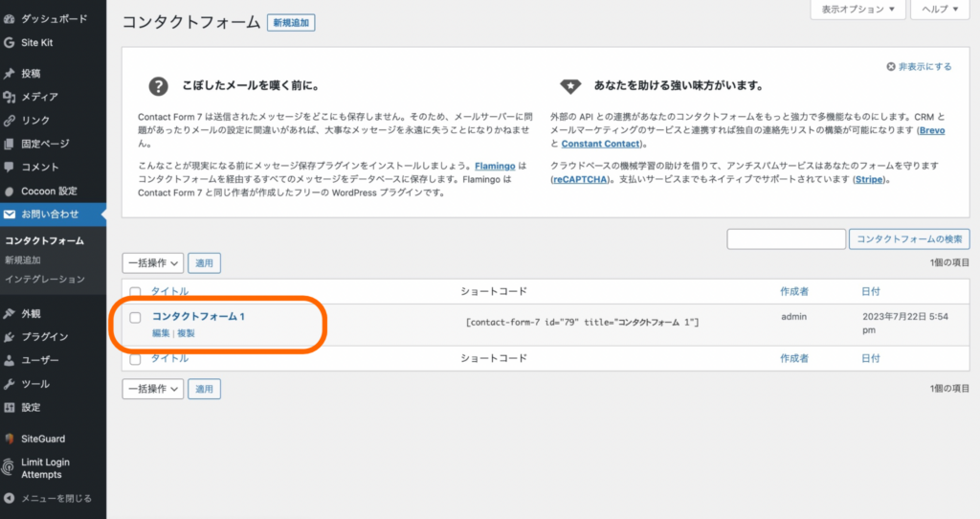
Task: Click the Tools wrench icon (ツール)
Action: tap(10, 384)
